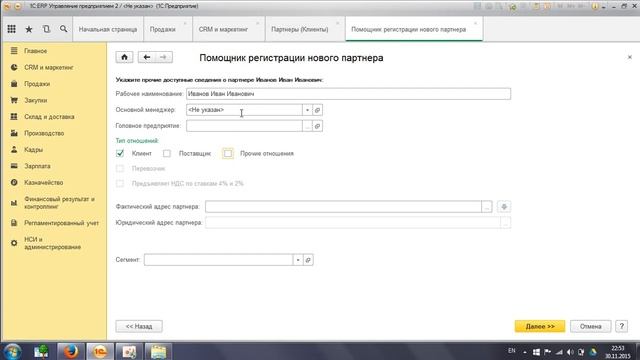
Task: Open Головное предприятие selection ellipsis
Action: pos(307,126)
